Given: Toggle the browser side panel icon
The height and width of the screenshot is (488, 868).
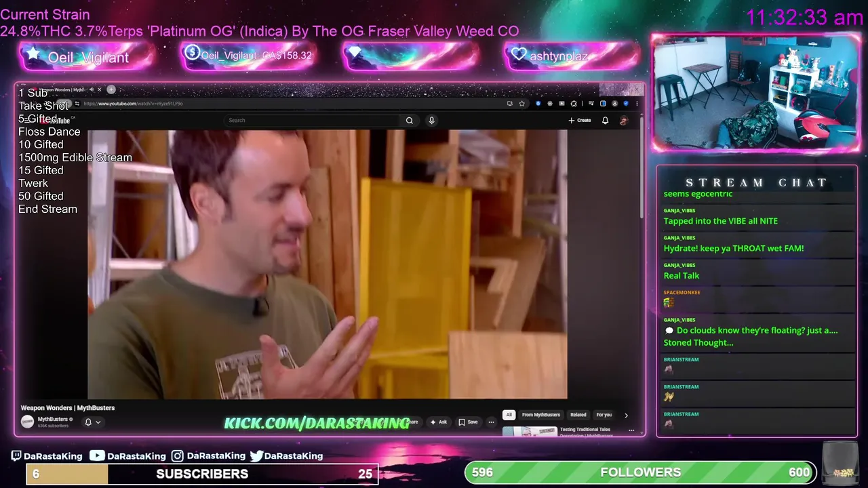Looking at the screenshot, I should (603, 104).
